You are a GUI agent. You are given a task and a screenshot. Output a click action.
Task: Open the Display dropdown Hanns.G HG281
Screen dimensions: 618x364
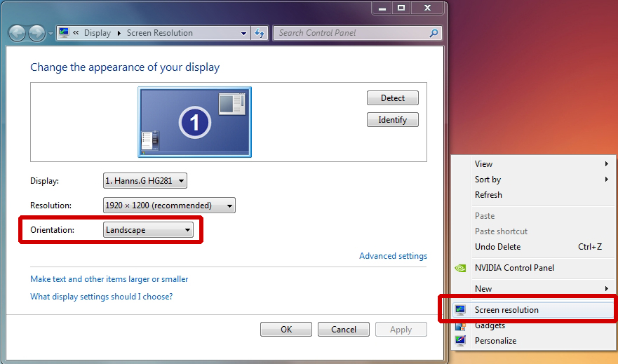click(x=145, y=181)
